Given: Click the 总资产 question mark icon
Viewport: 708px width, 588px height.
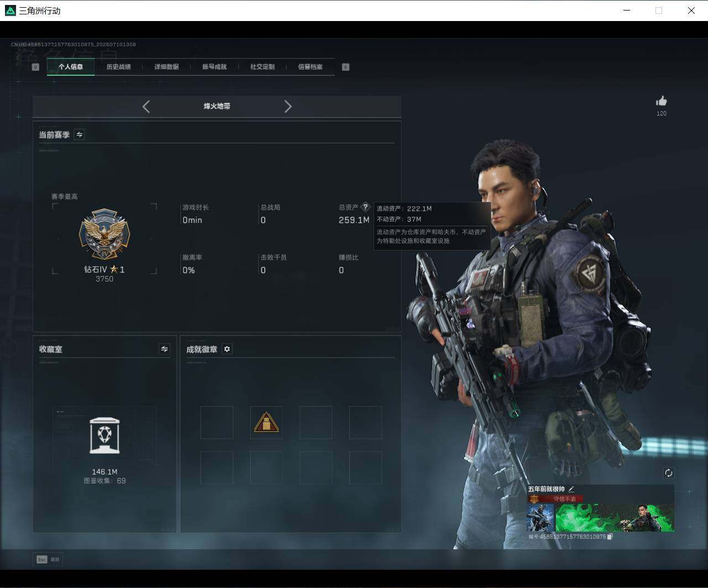Looking at the screenshot, I should 365,207.
